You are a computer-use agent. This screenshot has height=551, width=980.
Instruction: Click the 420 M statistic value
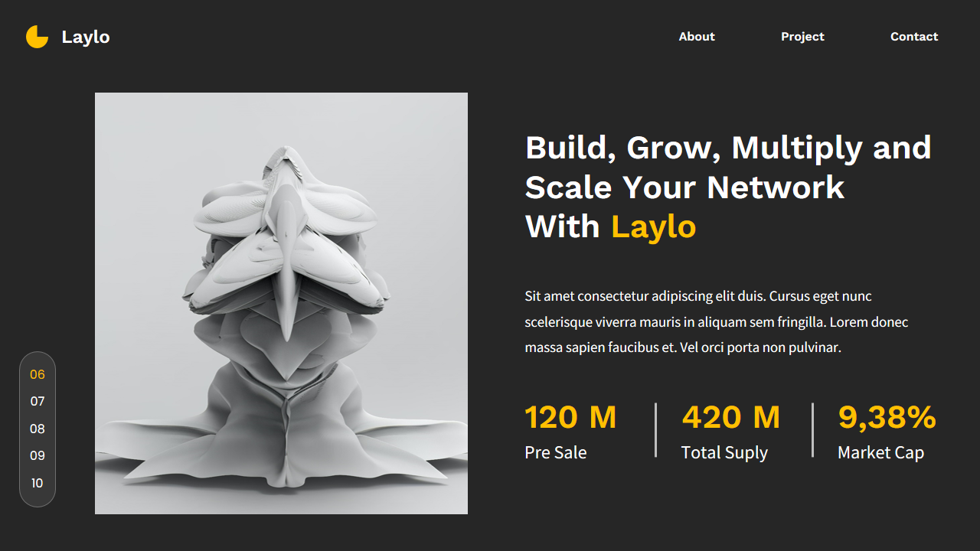pyautogui.click(x=731, y=417)
